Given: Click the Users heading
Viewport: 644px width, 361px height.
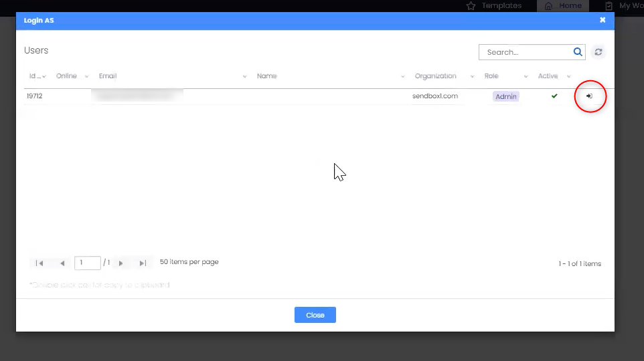Looking at the screenshot, I should 36,50.
